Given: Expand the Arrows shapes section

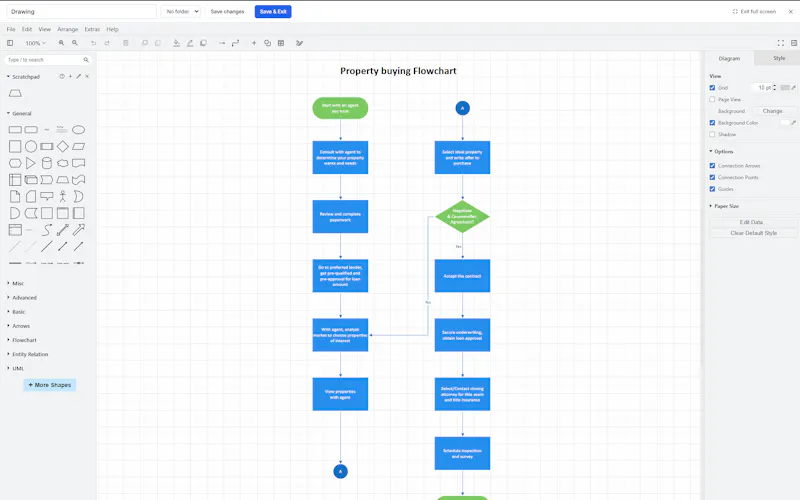Looking at the screenshot, I should point(18,326).
